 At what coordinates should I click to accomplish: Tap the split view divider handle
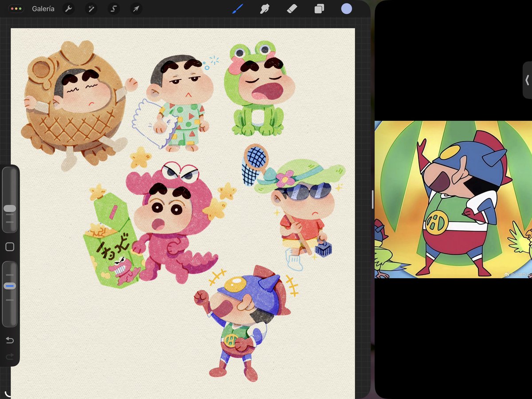(372, 200)
